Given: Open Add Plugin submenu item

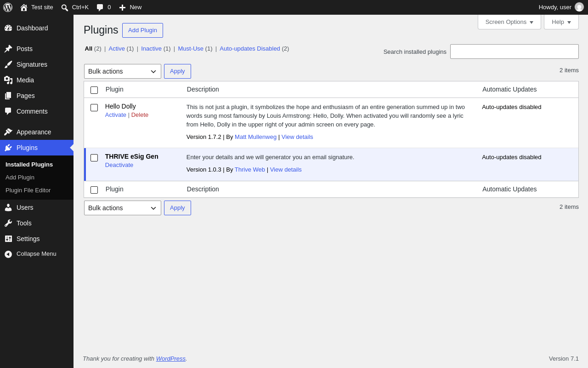Looking at the screenshot, I should coord(20,178).
